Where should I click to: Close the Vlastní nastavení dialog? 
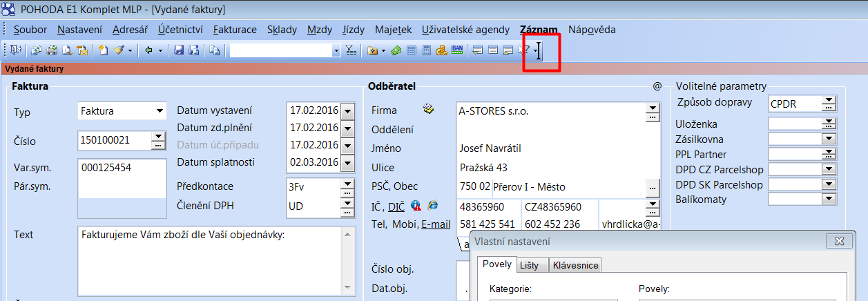tap(838, 241)
